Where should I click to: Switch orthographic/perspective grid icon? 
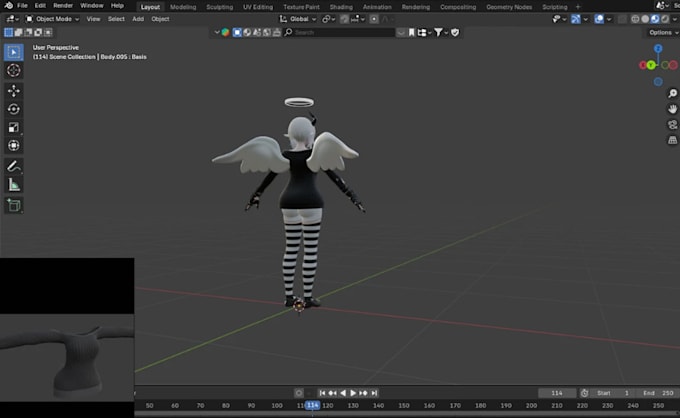(672, 140)
